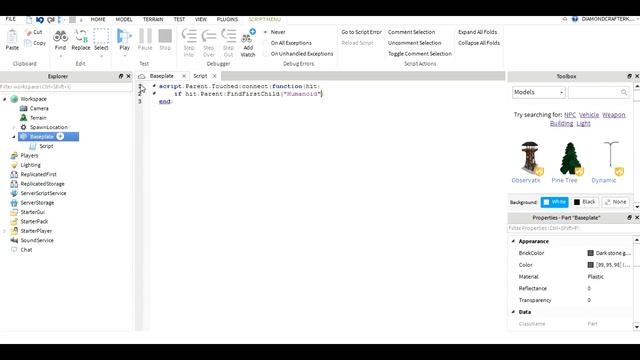Switch to the SCRIPT MENU ribbon tab
Image resolution: width=640 pixels, height=360 pixels.
(x=264, y=19)
